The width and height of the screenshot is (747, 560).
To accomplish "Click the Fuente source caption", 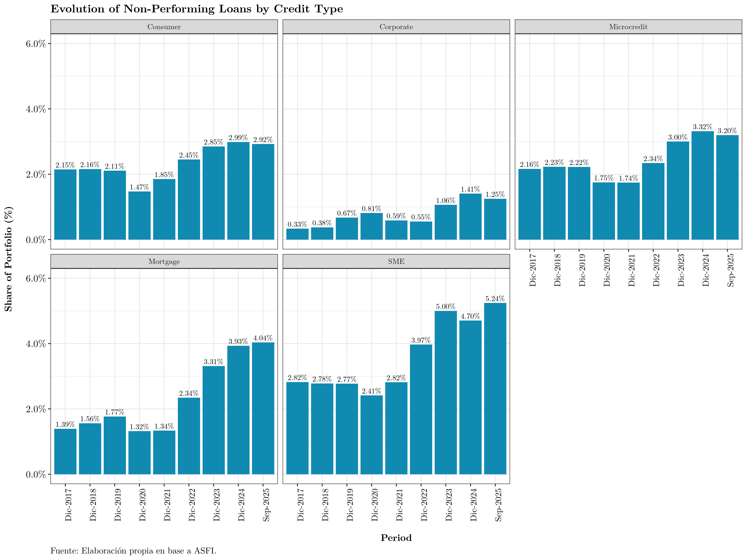I will tap(133, 551).
